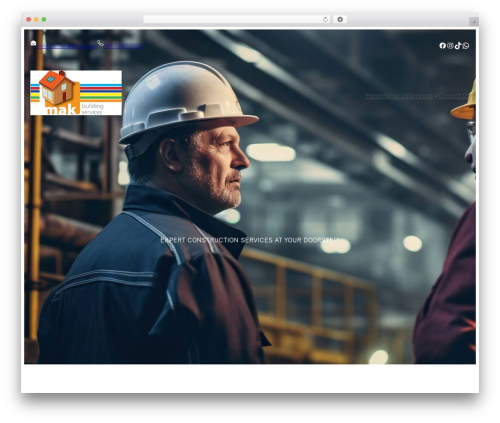This screenshot has width=500, height=423.
Task: Click the phone handset icon in header
Action: pyautogui.click(x=100, y=43)
